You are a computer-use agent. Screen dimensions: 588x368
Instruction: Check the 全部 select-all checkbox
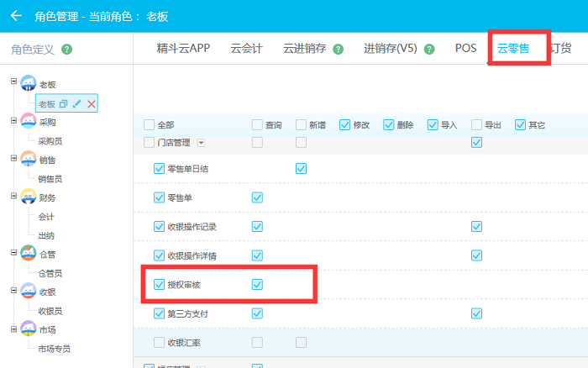pyautogui.click(x=150, y=125)
